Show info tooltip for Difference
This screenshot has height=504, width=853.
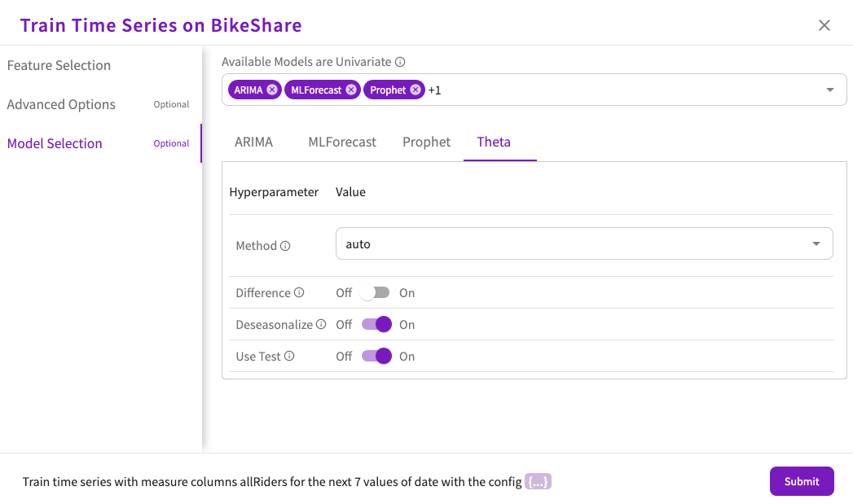(299, 292)
